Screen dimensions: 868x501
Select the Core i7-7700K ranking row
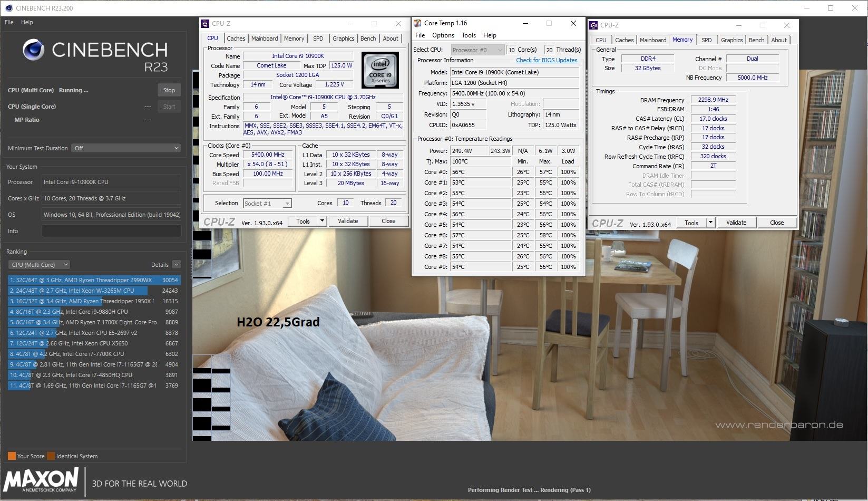[x=94, y=354]
